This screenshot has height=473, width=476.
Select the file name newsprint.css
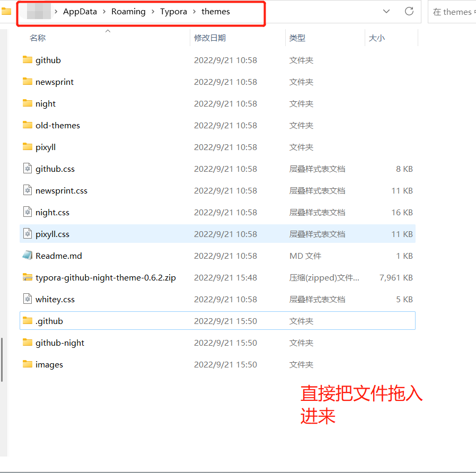pyautogui.click(x=61, y=191)
